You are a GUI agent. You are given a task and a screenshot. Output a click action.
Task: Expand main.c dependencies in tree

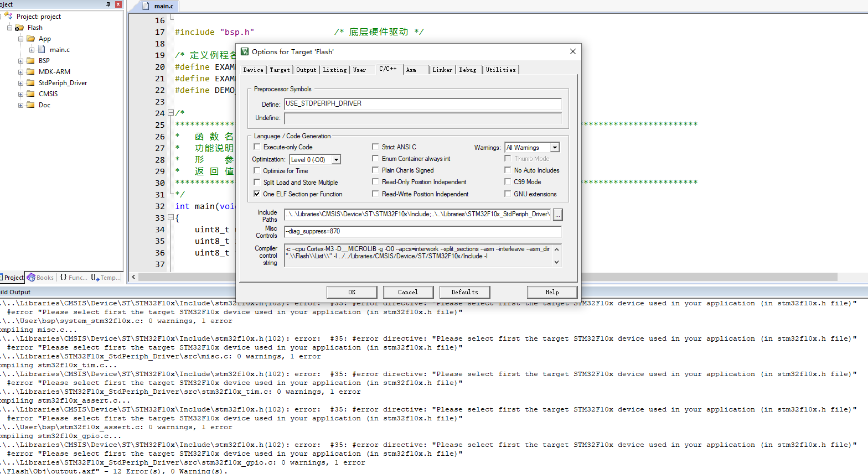pyautogui.click(x=32, y=50)
